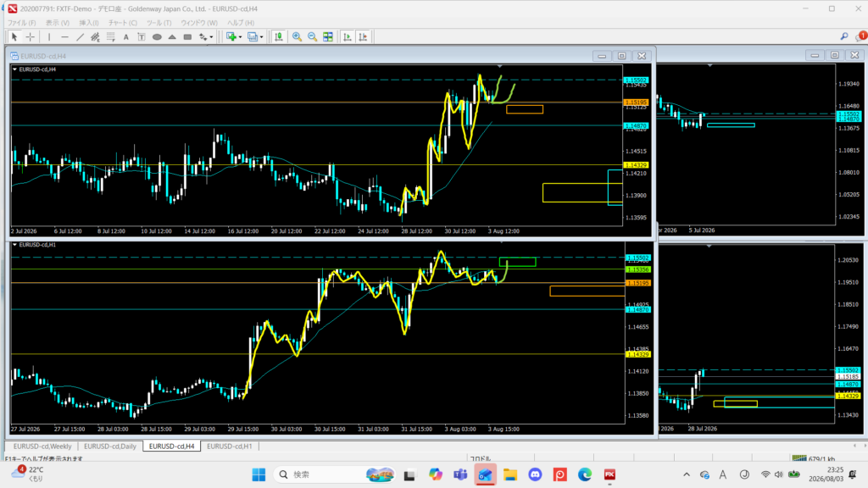Screen dimensions: 868x488
Task: Open the ツール (T) menu
Action: pos(159,23)
